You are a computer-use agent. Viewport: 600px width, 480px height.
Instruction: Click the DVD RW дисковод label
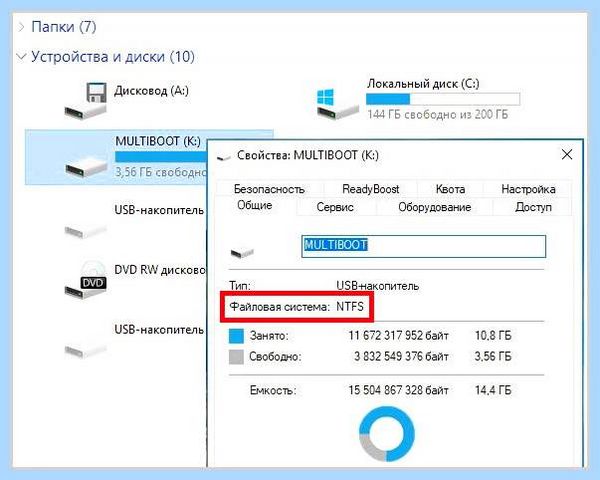pos(160,270)
